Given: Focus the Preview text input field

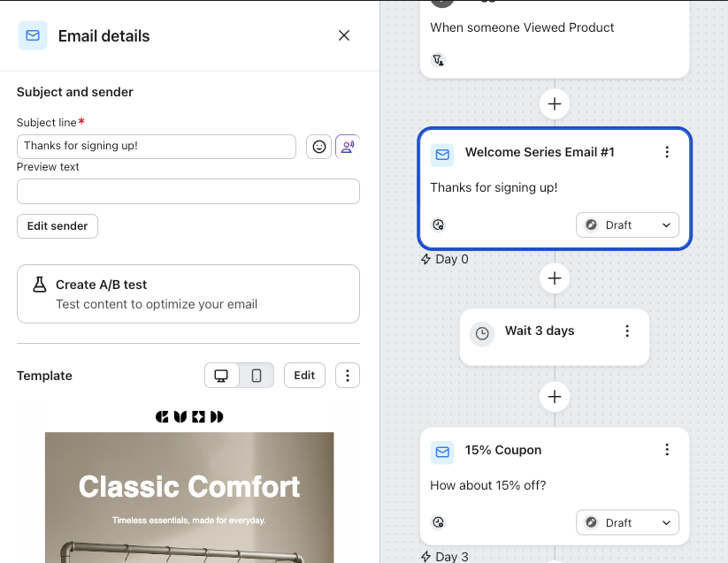Looking at the screenshot, I should coord(188,192).
